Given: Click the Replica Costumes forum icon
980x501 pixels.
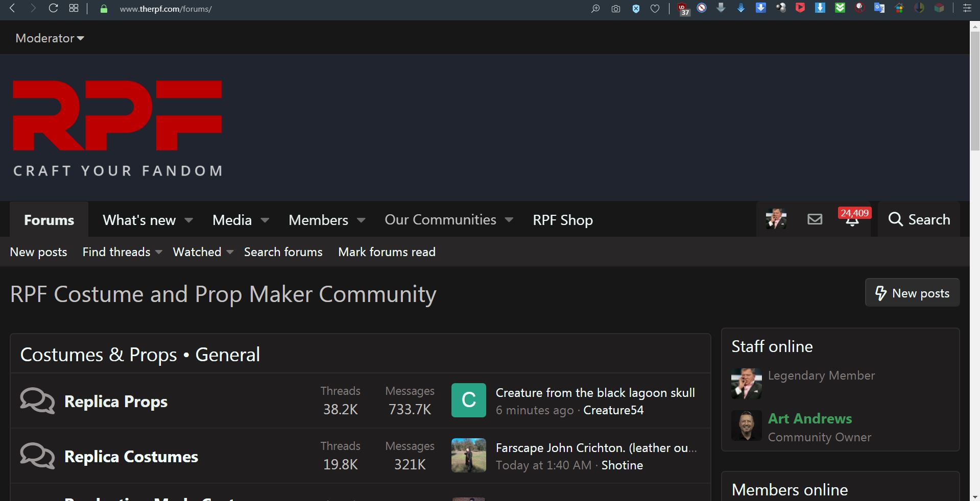Looking at the screenshot, I should [37, 456].
